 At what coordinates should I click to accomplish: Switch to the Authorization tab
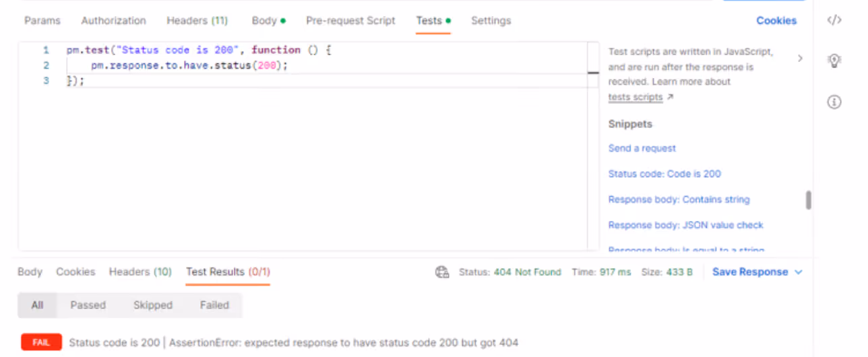(x=113, y=21)
